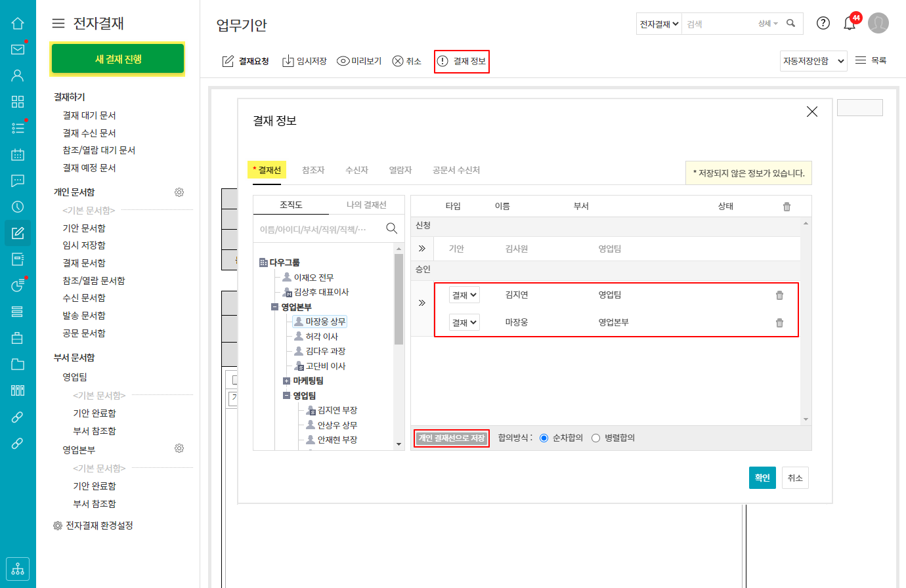Open the mail icon in left sidebar
Image resolution: width=906 pixels, height=588 pixels.
coord(18,49)
